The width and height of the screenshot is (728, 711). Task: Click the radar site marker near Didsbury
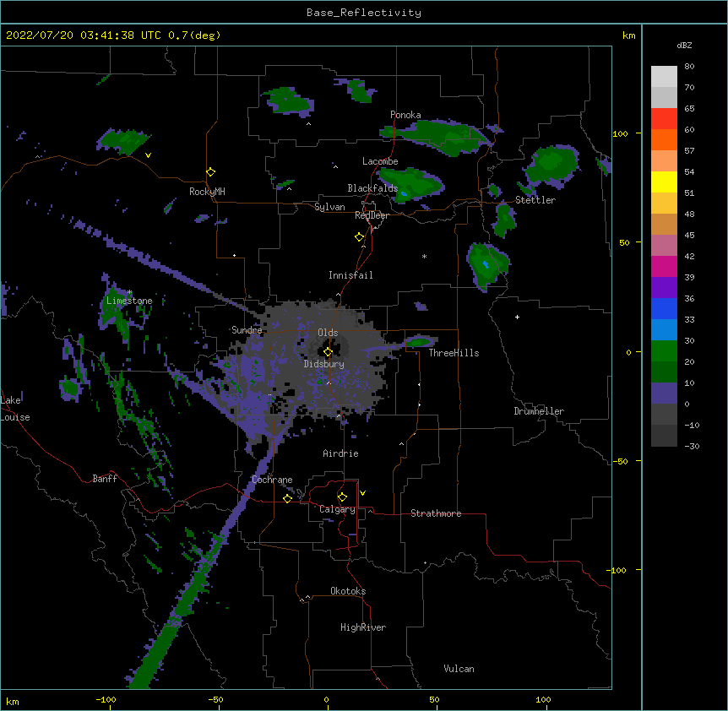(x=328, y=352)
